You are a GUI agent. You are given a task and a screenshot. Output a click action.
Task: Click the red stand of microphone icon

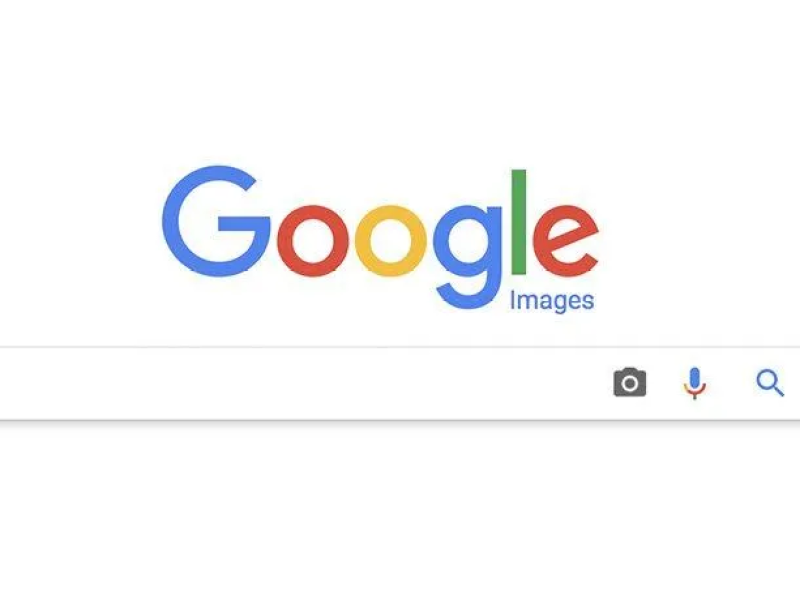point(694,392)
